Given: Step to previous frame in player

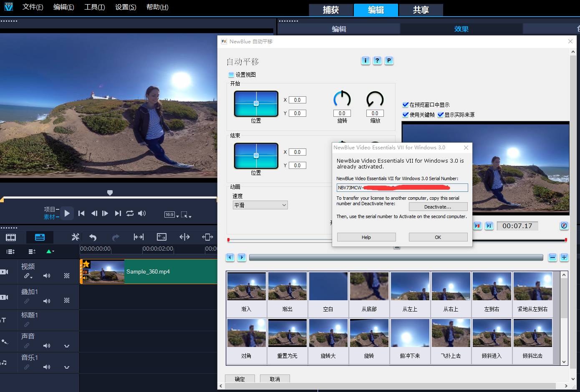Looking at the screenshot, I should click(x=94, y=213).
